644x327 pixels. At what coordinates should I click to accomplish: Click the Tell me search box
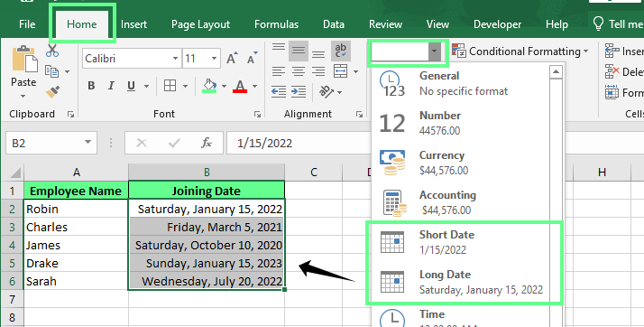617,24
